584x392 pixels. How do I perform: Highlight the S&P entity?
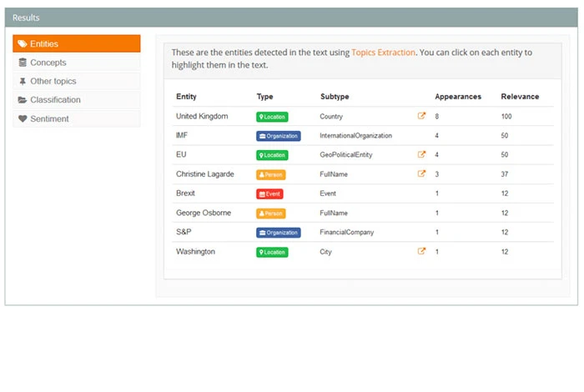tap(184, 232)
